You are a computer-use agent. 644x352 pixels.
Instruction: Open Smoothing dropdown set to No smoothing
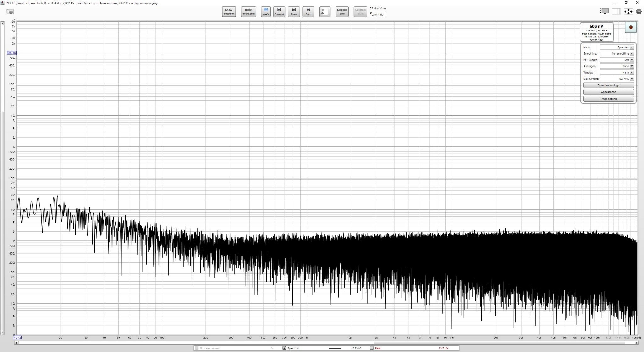point(617,53)
